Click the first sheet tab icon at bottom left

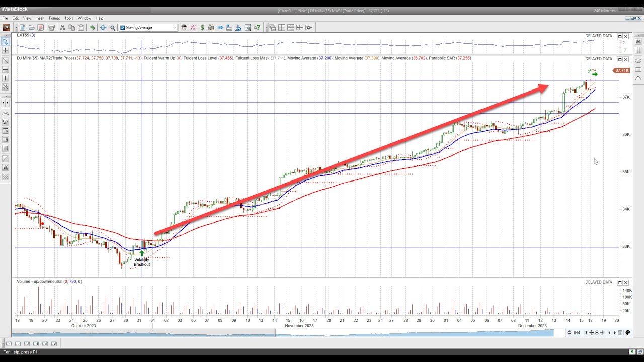pyautogui.click(x=9, y=344)
